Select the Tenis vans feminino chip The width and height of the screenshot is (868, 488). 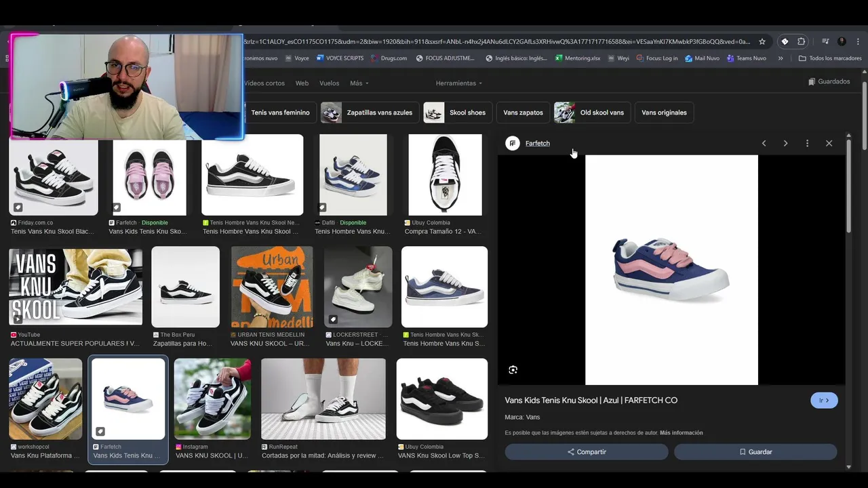[x=280, y=113]
